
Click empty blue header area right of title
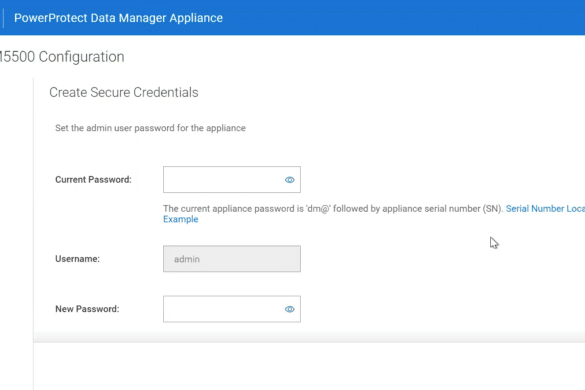[403, 18]
